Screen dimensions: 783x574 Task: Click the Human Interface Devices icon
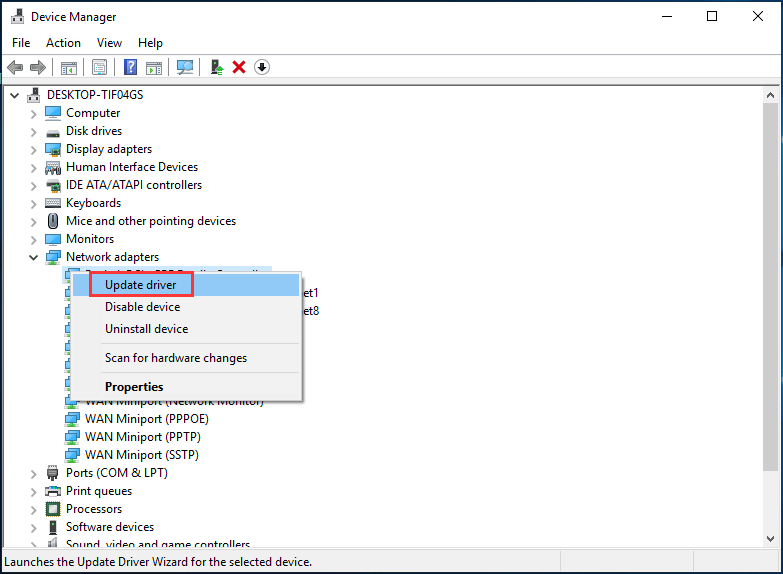53,167
